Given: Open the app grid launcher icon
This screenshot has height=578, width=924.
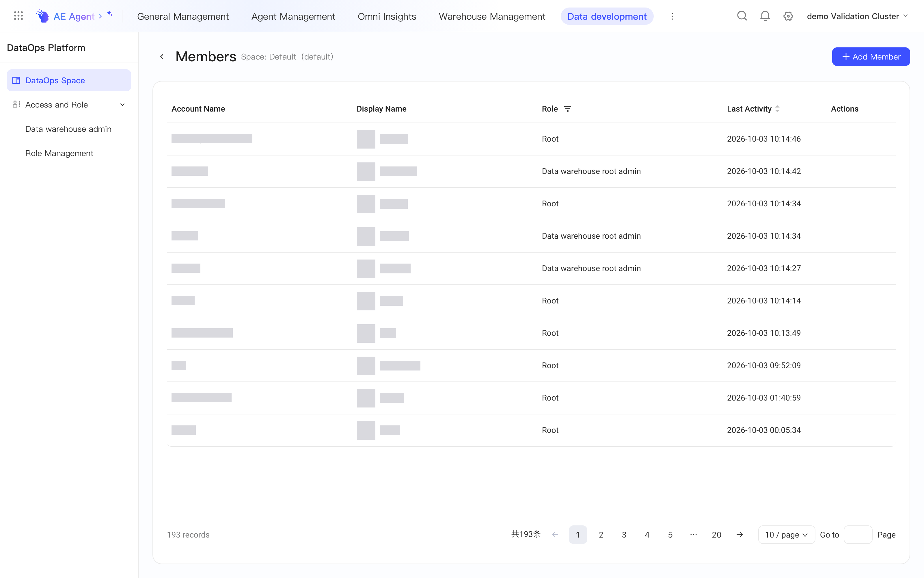Looking at the screenshot, I should [18, 16].
